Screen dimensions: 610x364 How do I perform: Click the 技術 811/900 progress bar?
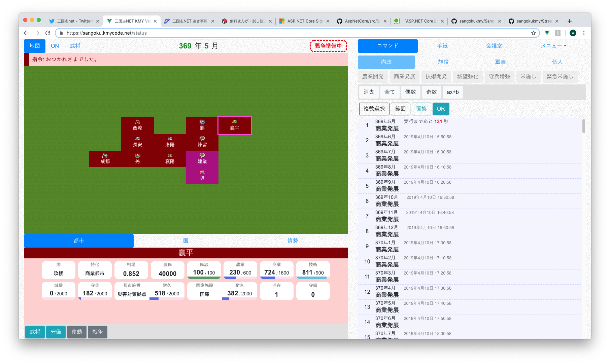pyautogui.click(x=313, y=278)
